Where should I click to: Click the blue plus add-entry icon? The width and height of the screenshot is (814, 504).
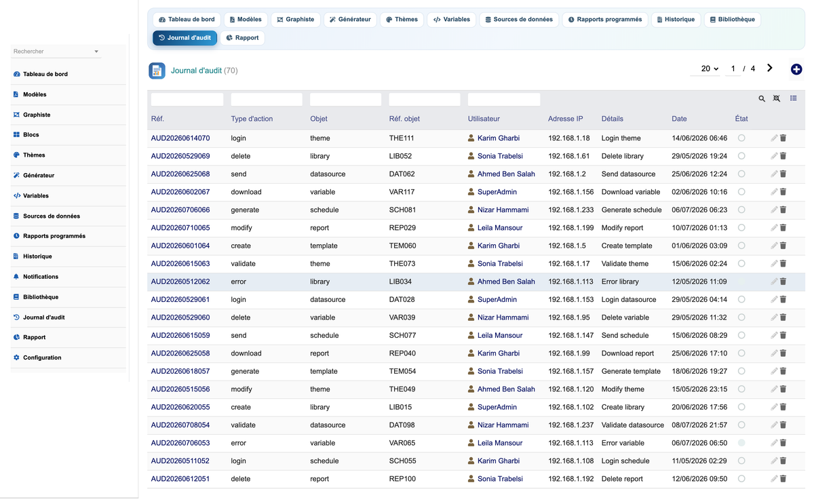tap(796, 69)
